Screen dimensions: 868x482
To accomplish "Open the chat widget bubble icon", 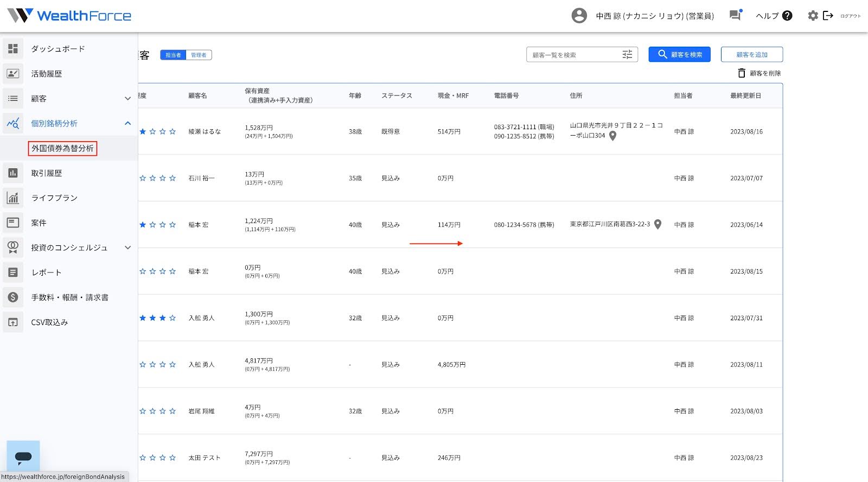I will point(23,456).
